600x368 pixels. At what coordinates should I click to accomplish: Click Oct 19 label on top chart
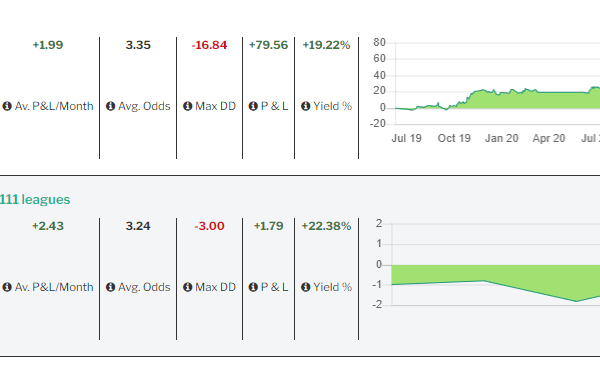pos(454,138)
